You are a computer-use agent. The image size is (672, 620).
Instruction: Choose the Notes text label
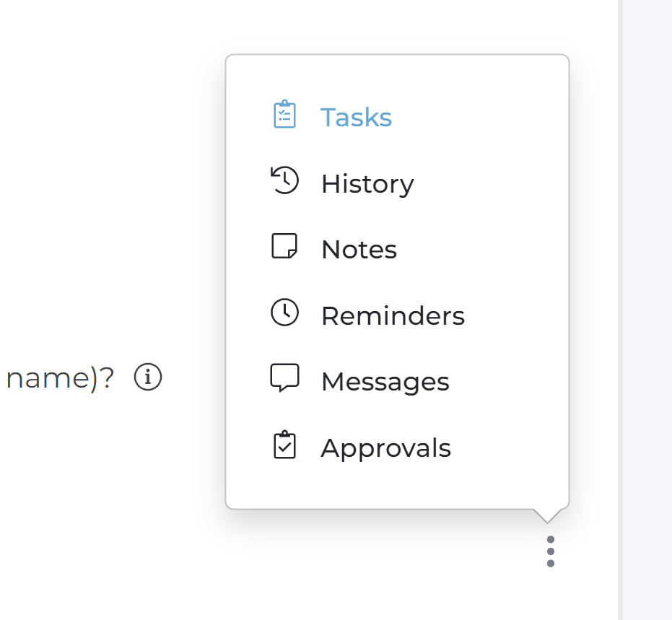(359, 249)
